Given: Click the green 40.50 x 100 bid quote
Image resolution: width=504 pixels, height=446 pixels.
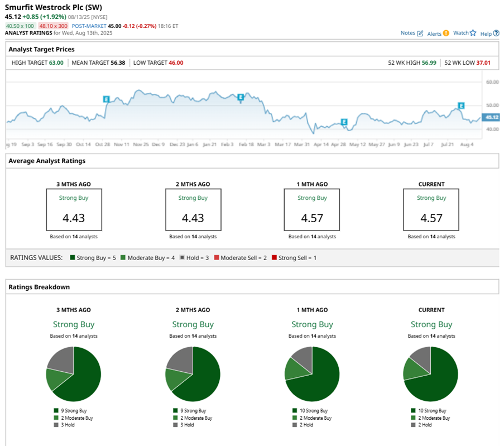Looking at the screenshot, I should pos(20,26).
